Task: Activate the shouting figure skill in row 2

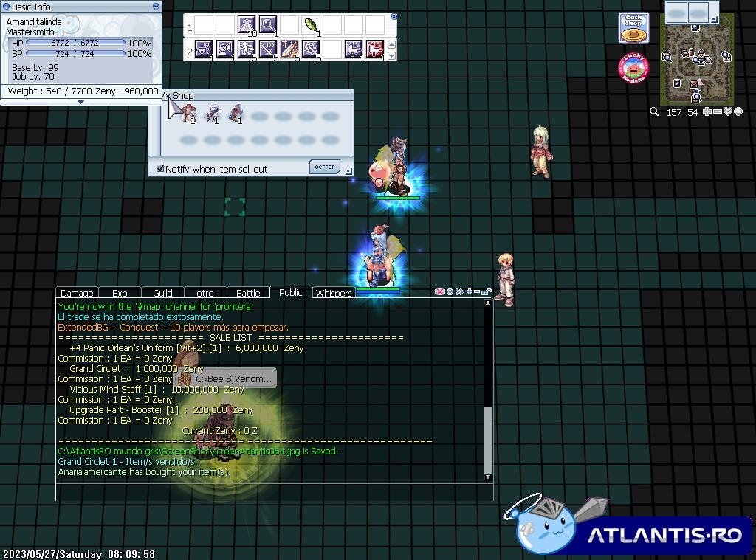Action: [225, 49]
